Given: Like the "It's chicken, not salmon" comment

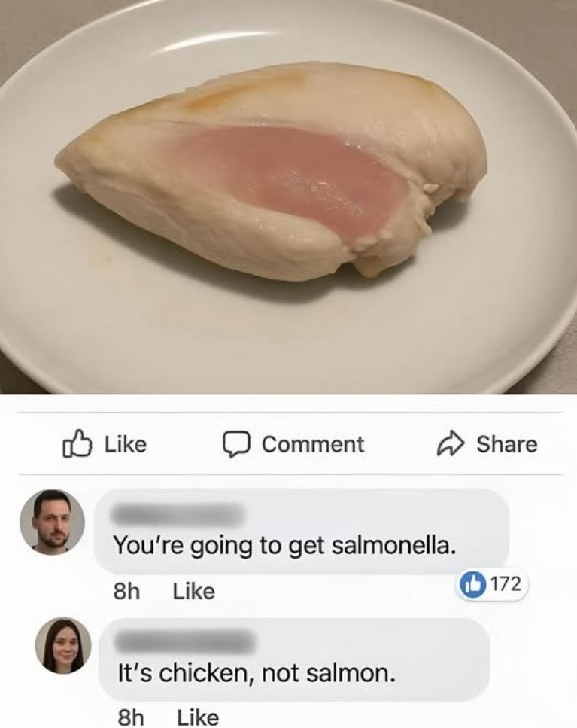Looking at the screenshot, I should 198,717.
